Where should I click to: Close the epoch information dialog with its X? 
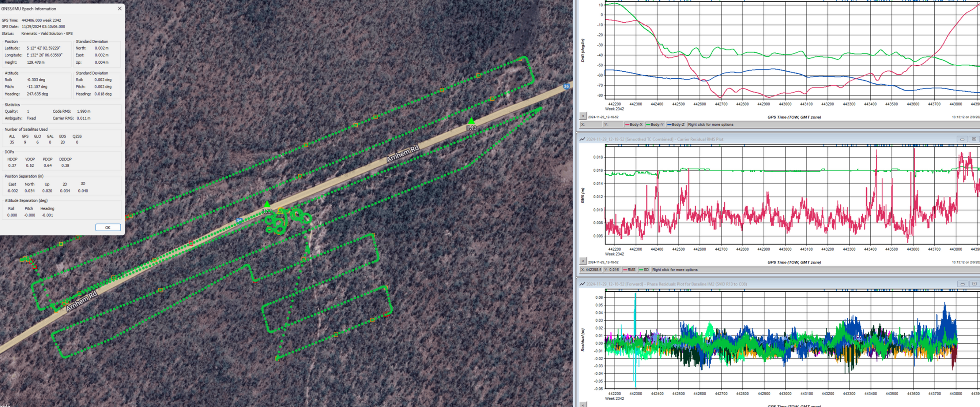coord(120,8)
